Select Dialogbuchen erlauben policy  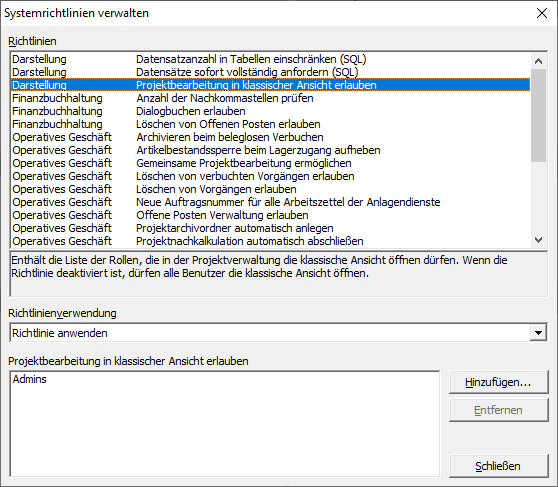point(270,111)
